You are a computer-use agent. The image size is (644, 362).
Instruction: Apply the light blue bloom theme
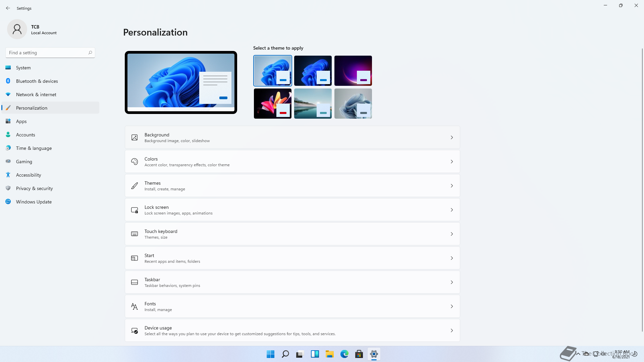(273, 71)
